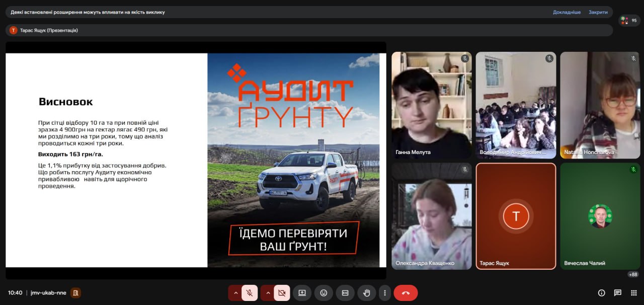Open the chat panel icon
The height and width of the screenshot is (305, 644).
click(x=618, y=293)
